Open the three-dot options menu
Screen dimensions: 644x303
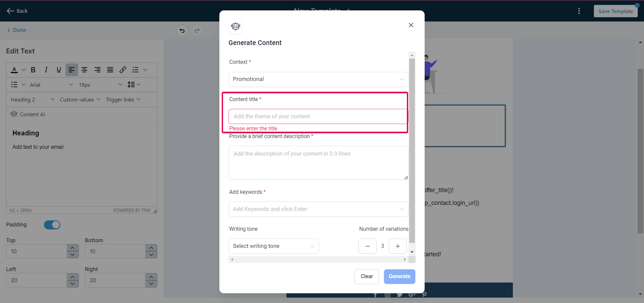click(579, 11)
